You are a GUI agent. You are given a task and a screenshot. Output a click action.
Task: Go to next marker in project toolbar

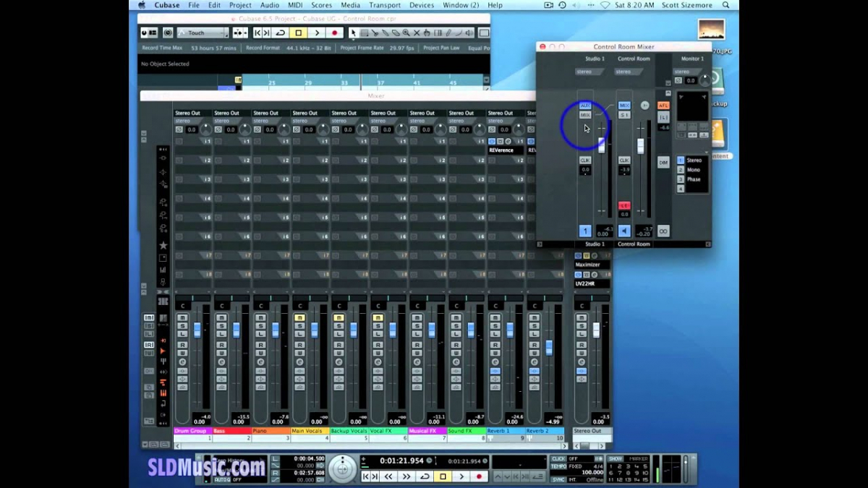266,33
